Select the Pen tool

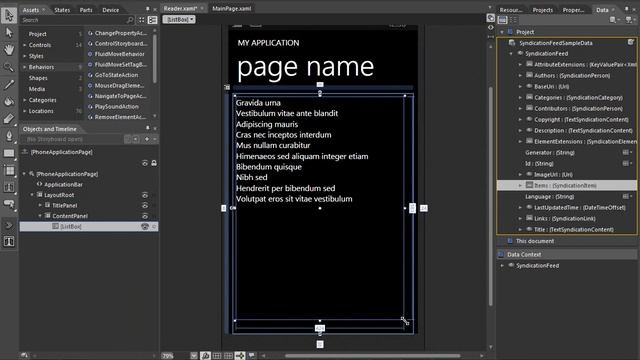(x=9, y=136)
